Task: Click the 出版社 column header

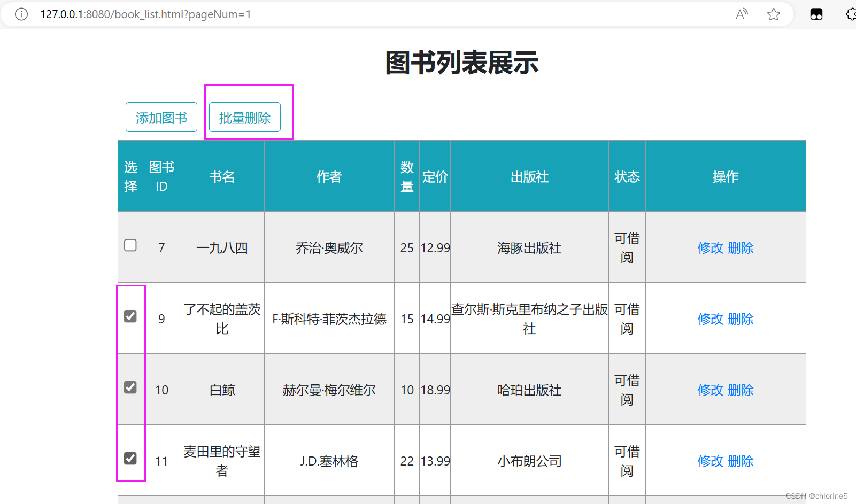Action: click(529, 177)
